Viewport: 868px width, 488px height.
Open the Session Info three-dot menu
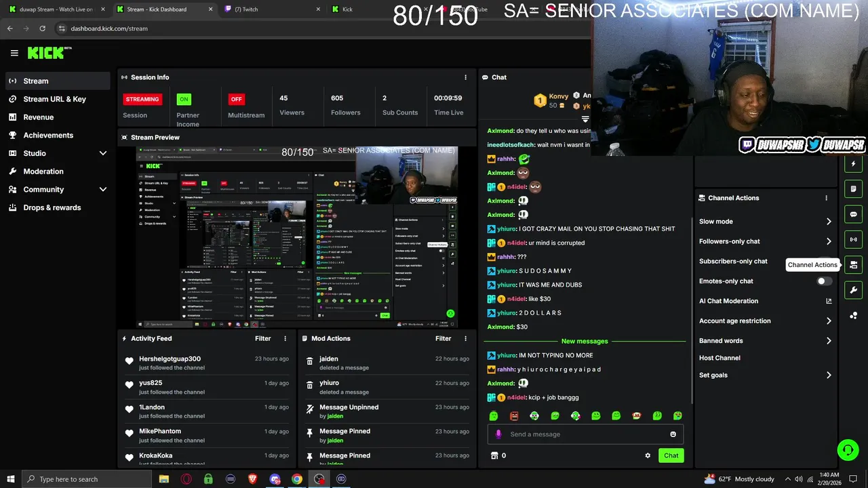[x=465, y=77]
